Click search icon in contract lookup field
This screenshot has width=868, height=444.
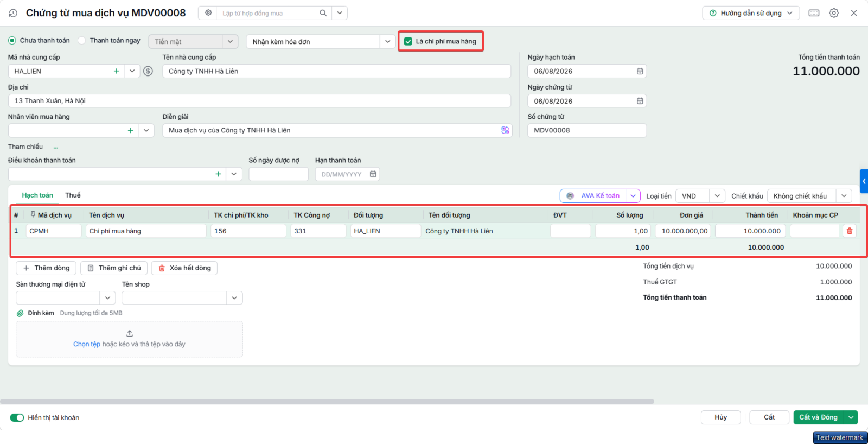[x=323, y=13]
